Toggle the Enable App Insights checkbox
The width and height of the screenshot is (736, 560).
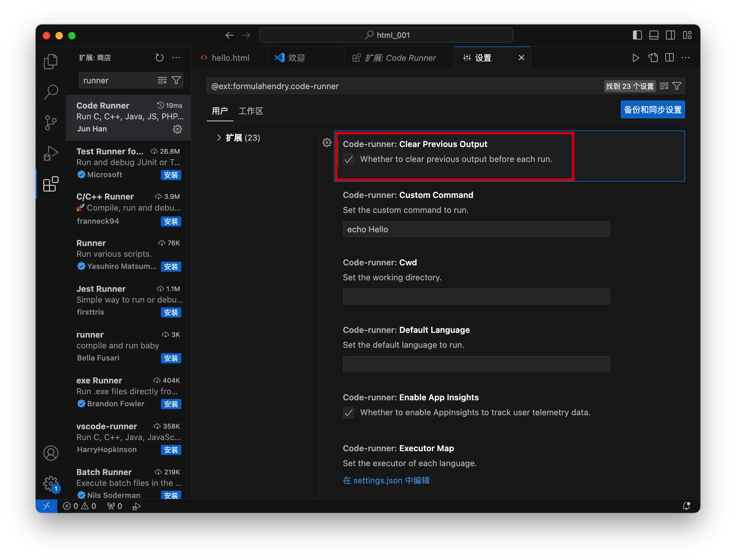tap(349, 413)
